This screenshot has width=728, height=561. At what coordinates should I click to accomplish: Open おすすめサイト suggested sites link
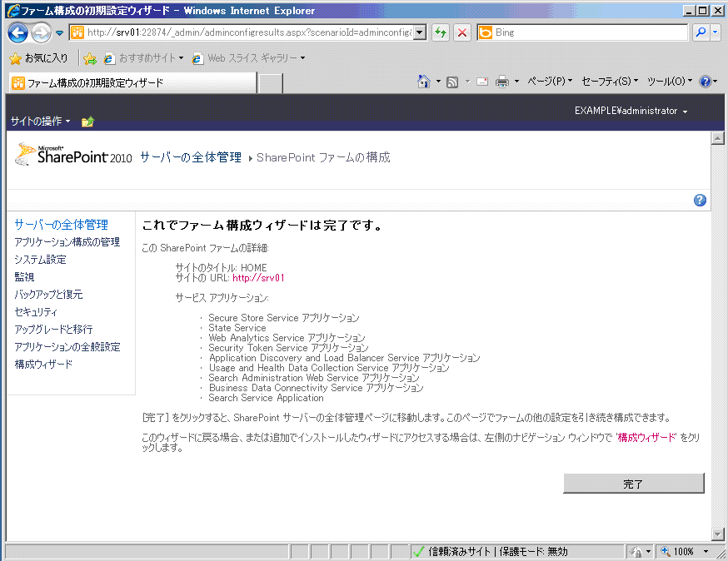click(143, 58)
